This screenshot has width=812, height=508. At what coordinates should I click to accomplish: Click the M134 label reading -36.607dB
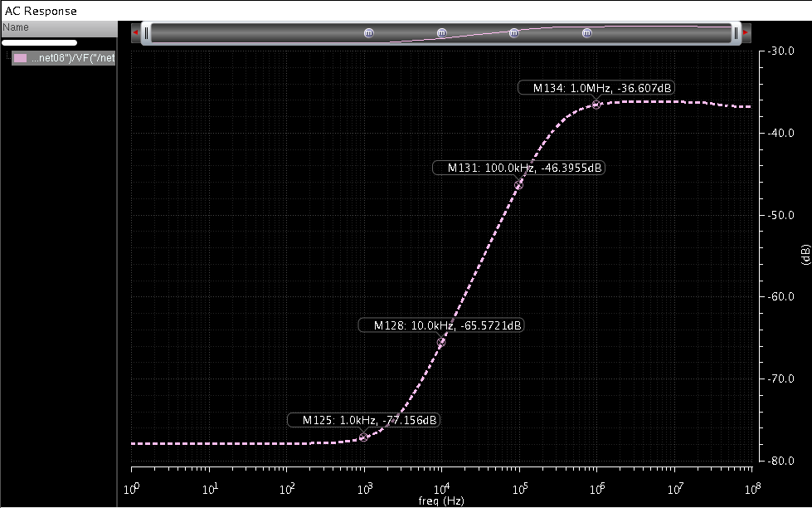pyautogui.click(x=596, y=88)
